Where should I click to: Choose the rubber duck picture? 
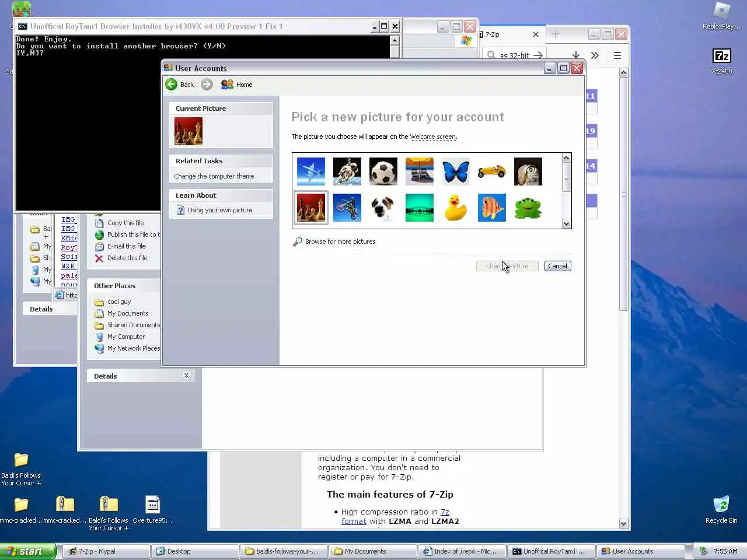coord(456,208)
